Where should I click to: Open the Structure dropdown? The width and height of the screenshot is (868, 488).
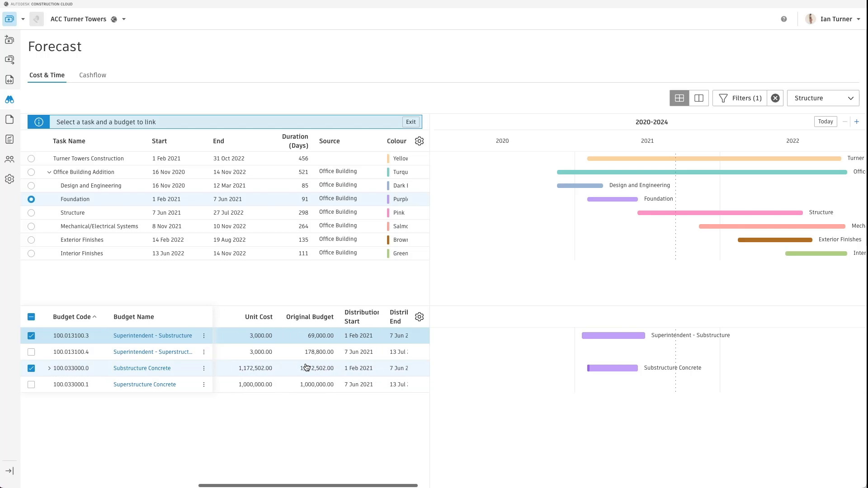pos(823,98)
